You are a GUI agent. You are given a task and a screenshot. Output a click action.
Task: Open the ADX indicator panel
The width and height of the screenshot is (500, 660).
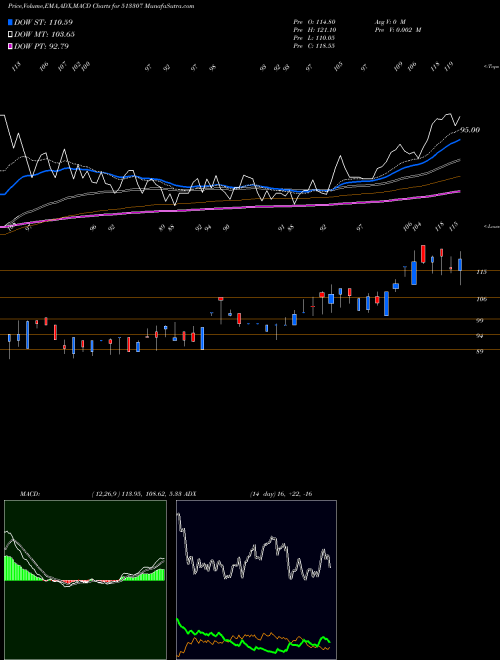256,580
